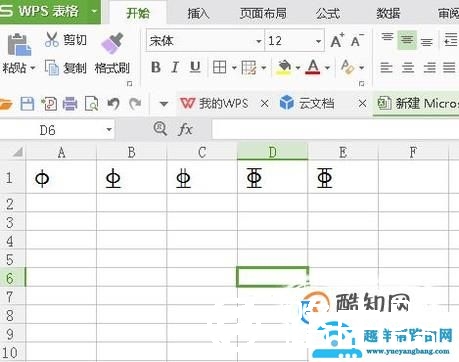This screenshot has height=362, width=459.
Task: Apply yellow fill color bucket
Action: (x=284, y=67)
